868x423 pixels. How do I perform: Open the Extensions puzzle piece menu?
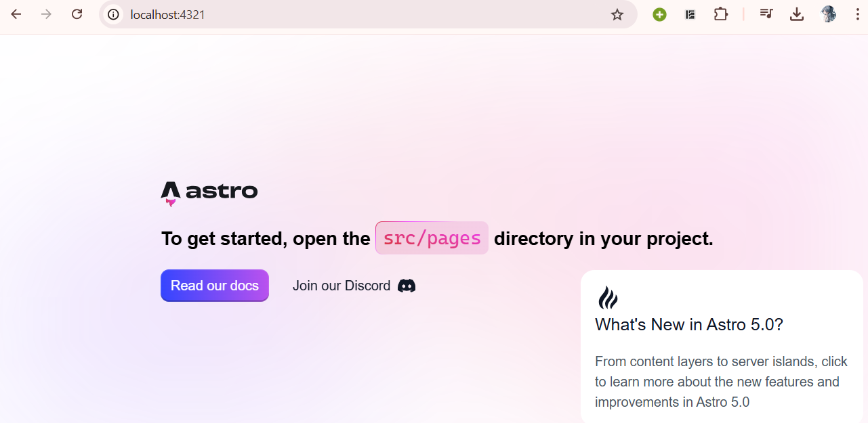[x=721, y=14]
